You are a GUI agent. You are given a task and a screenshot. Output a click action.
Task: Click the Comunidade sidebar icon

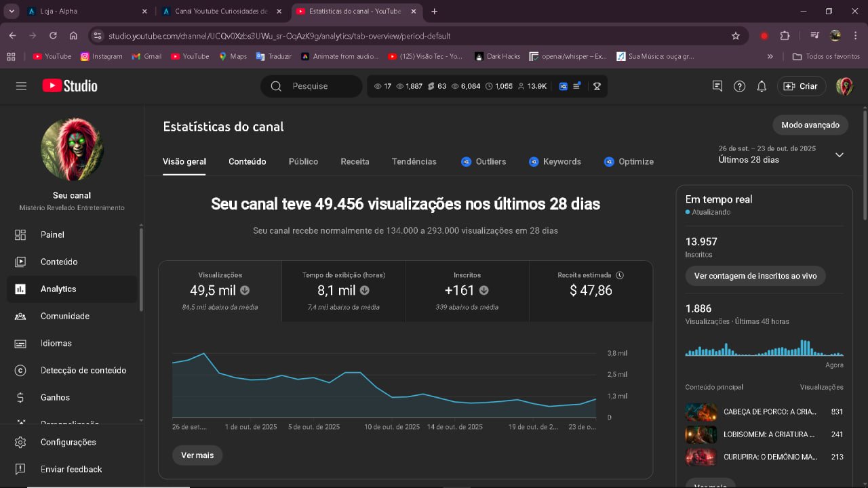click(20, 316)
